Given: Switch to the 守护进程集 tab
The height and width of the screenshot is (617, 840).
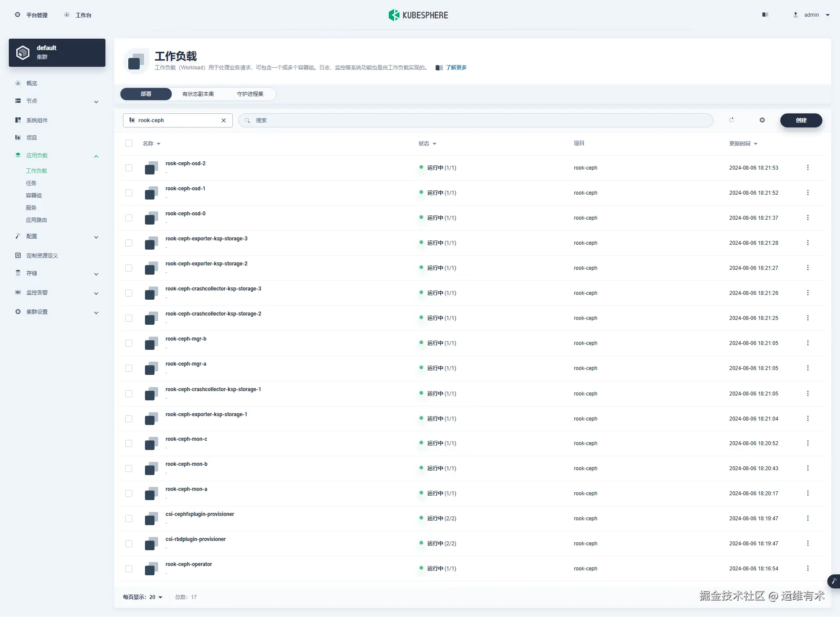Looking at the screenshot, I should (x=250, y=94).
